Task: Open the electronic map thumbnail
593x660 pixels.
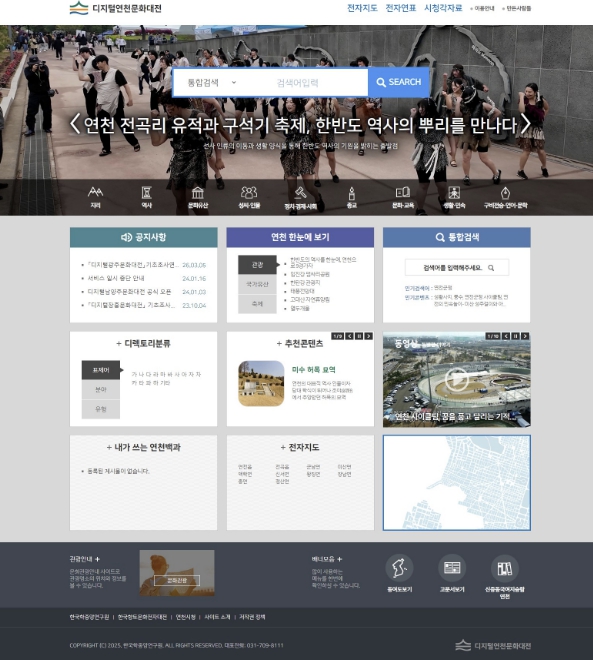Action: 457,483
